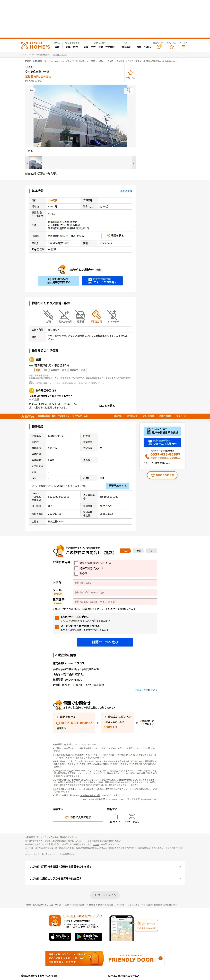Click 地図を見る map button
The height and width of the screenshot is (980, 210).
(115, 236)
